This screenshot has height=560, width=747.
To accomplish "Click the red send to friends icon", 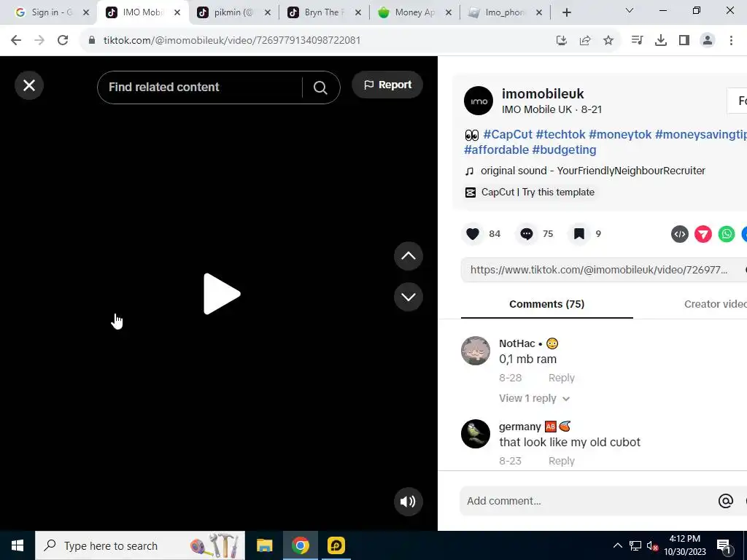I will pos(703,234).
